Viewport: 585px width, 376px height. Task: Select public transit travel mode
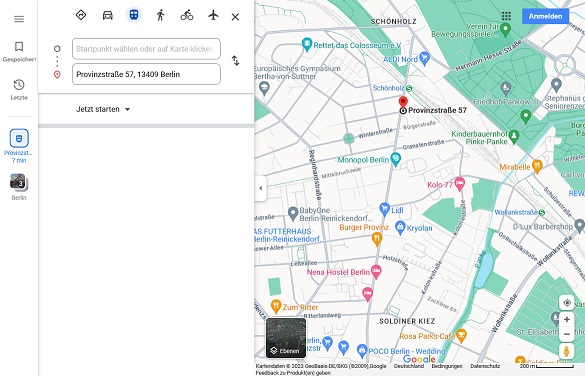click(x=134, y=15)
